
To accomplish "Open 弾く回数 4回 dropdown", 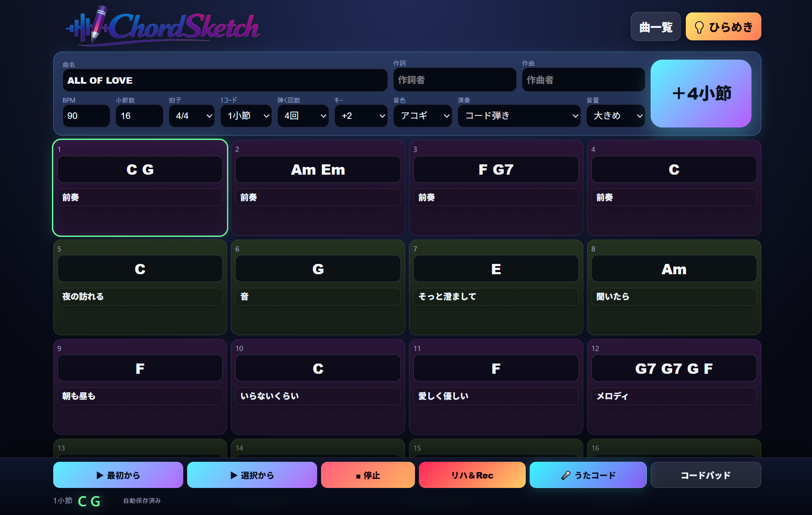I will pos(303,116).
